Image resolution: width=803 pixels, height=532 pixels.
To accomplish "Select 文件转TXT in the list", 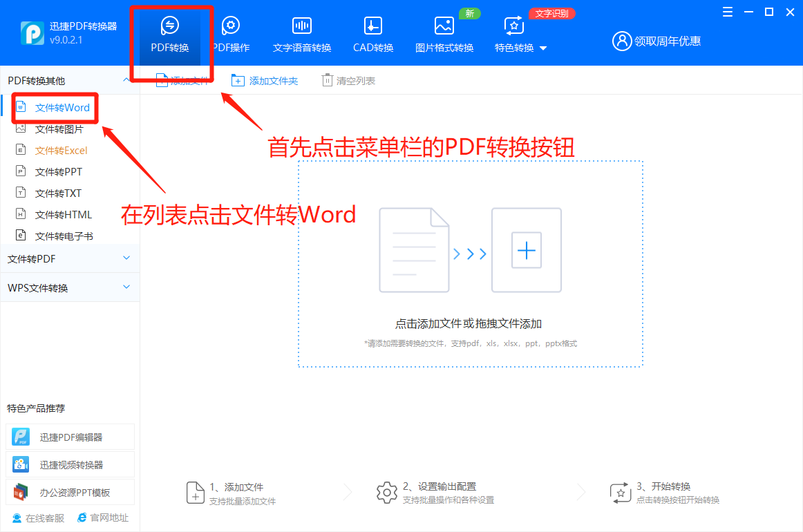I will click(58, 193).
